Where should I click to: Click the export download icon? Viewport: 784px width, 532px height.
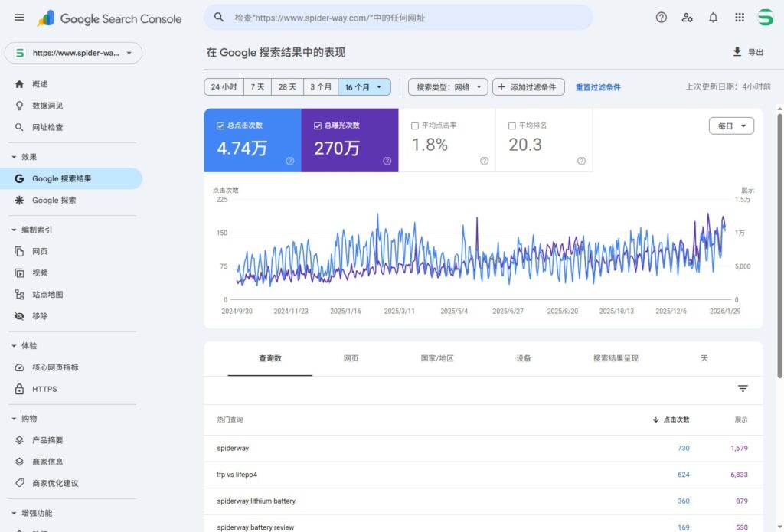coord(737,52)
